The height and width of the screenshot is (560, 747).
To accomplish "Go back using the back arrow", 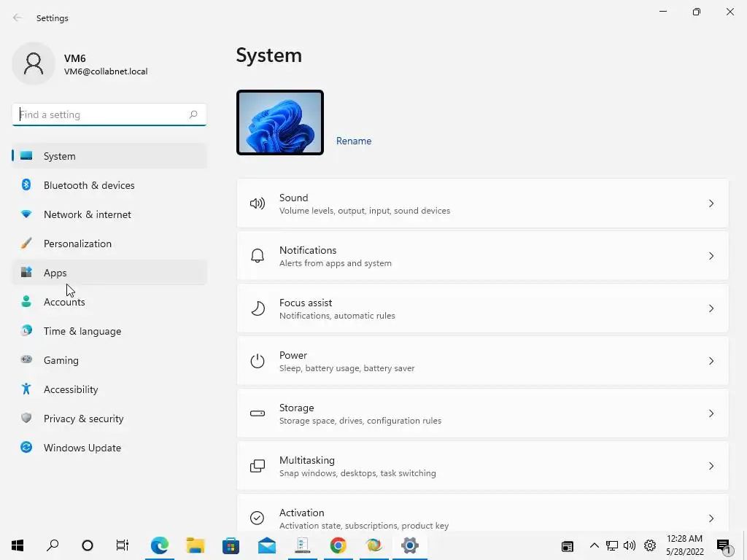I will click(18, 17).
